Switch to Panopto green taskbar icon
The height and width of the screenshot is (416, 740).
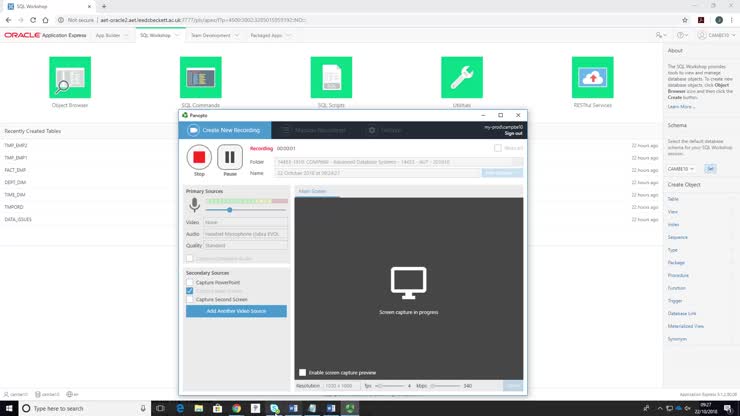coord(350,408)
